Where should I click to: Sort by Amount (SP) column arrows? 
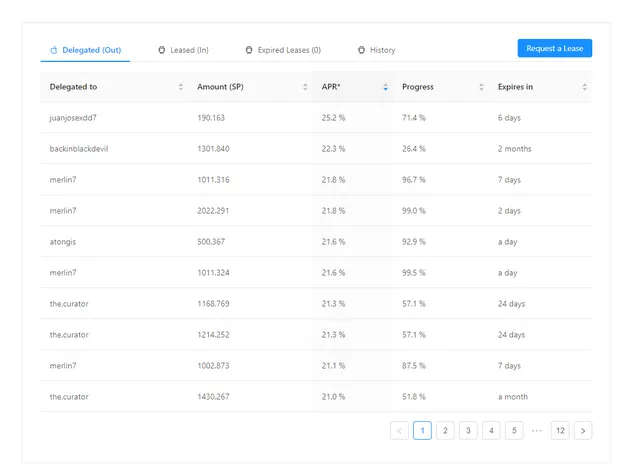point(305,87)
